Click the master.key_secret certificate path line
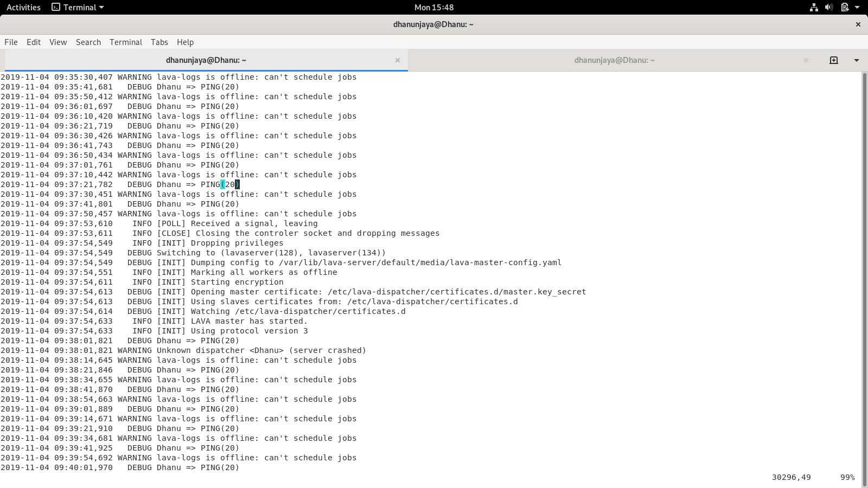 click(x=293, y=292)
